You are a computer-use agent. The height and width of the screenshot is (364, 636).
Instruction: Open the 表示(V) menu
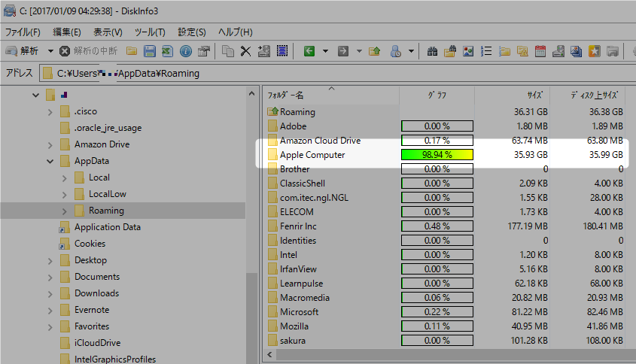(108, 32)
